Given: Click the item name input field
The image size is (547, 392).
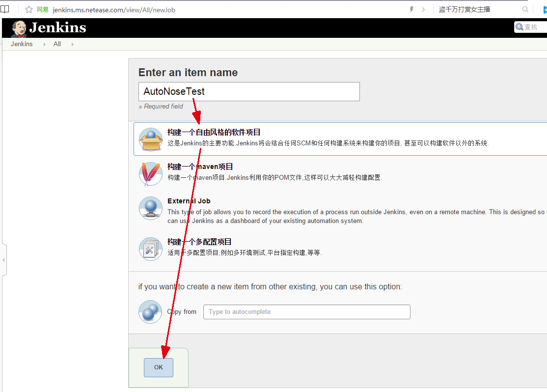Looking at the screenshot, I should [249, 91].
